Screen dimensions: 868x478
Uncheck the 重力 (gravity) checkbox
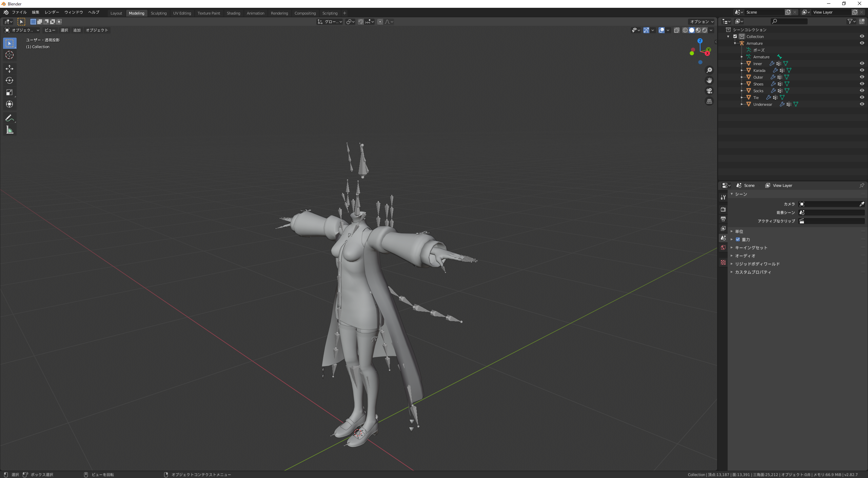(x=737, y=239)
